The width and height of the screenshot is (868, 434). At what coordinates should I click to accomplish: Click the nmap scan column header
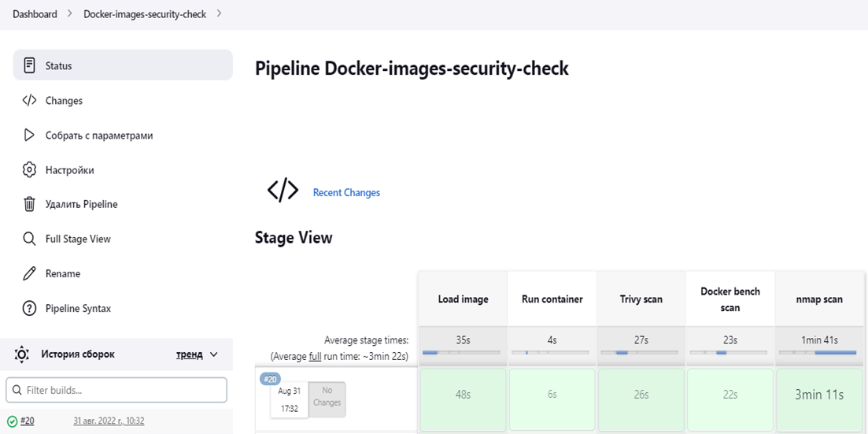(x=819, y=299)
